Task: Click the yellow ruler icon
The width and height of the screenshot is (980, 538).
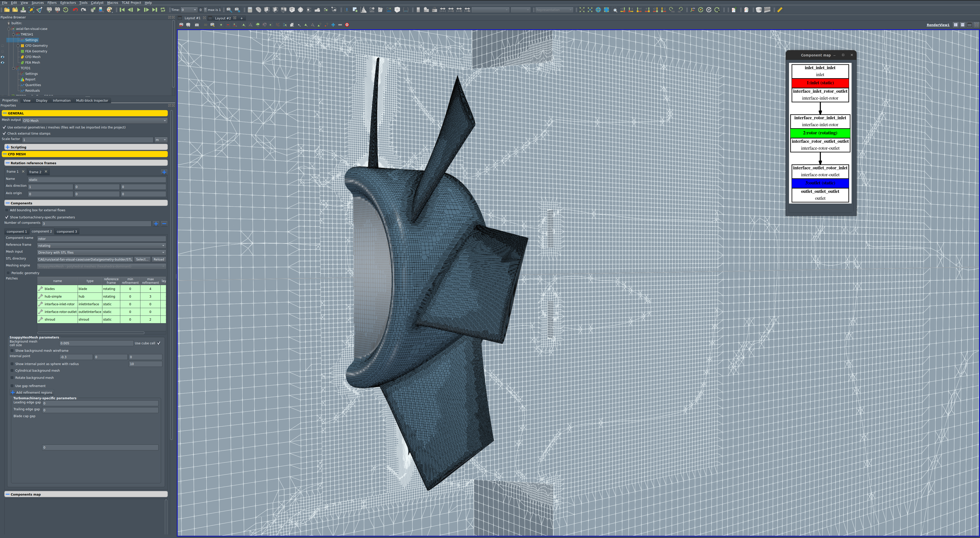Action: (x=780, y=10)
